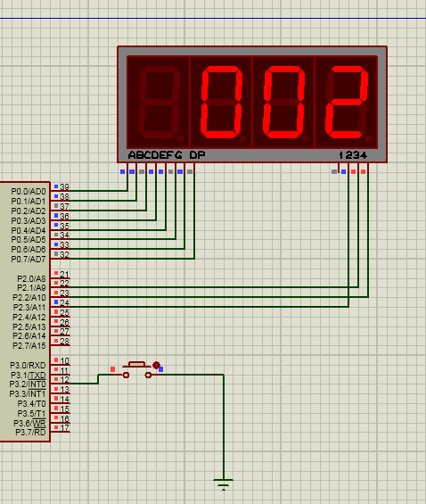The width and height of the screenshot is (426, 504).
Task: Click the push button switch actuator
Action: click(137, 365)
